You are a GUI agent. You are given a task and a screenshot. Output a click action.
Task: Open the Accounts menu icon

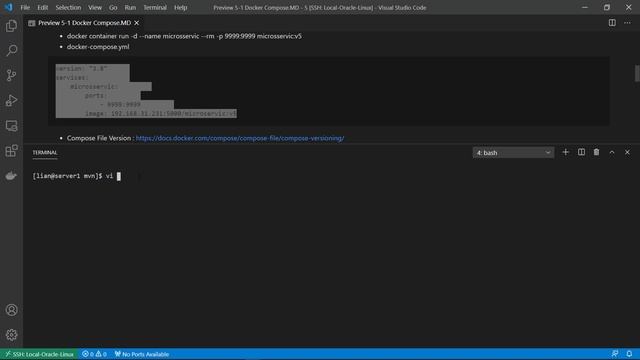pyautogui.click(x=11, y=310)
